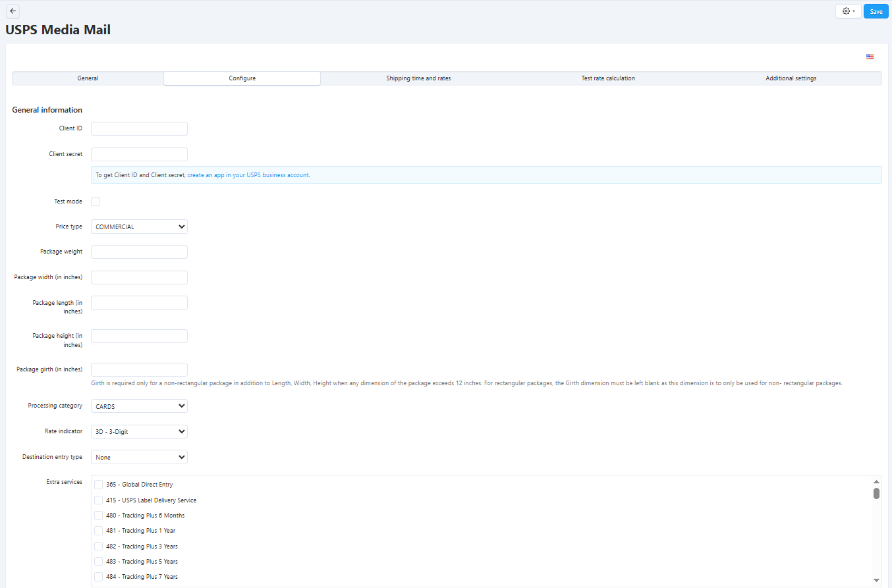
Task: Follow the create an app USPS link
Action: click(248, 175)
